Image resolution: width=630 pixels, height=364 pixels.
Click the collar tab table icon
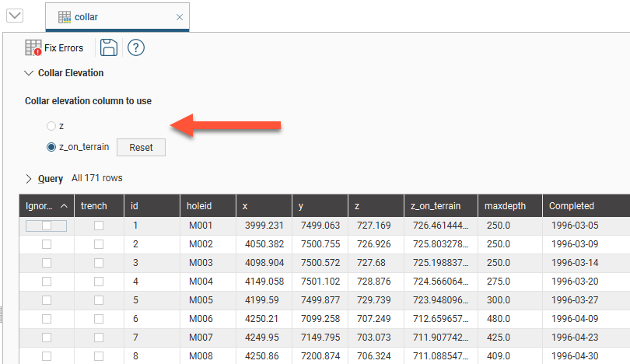(x=65, y=16)
